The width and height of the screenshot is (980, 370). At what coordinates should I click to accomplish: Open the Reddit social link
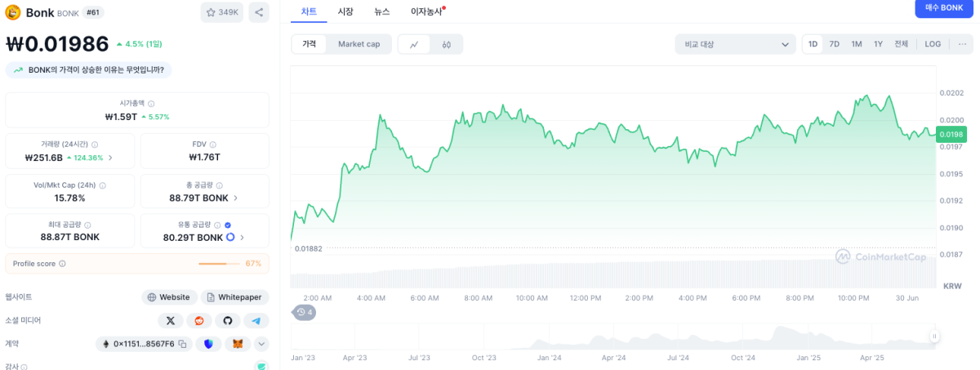[x=199, y=321]
